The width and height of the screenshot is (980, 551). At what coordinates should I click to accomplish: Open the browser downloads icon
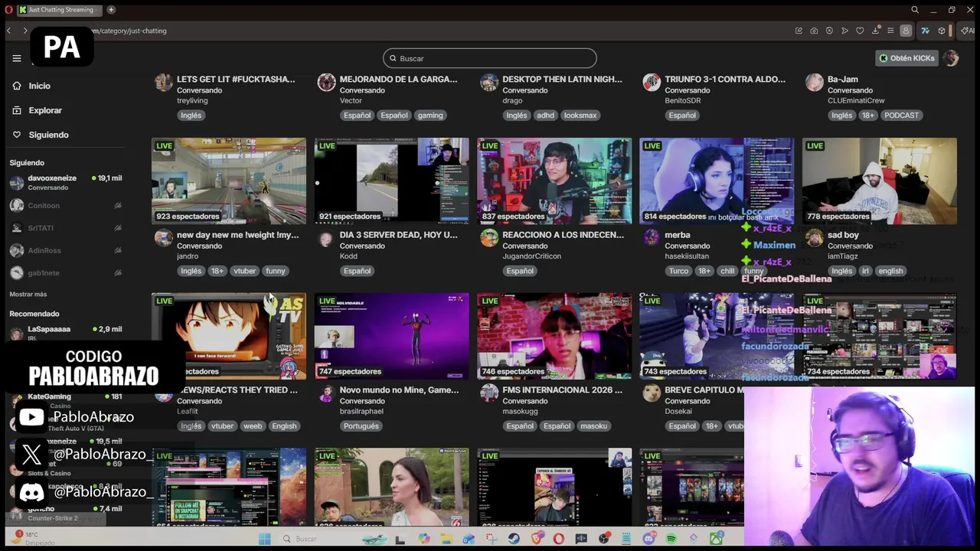pos(875,31)
